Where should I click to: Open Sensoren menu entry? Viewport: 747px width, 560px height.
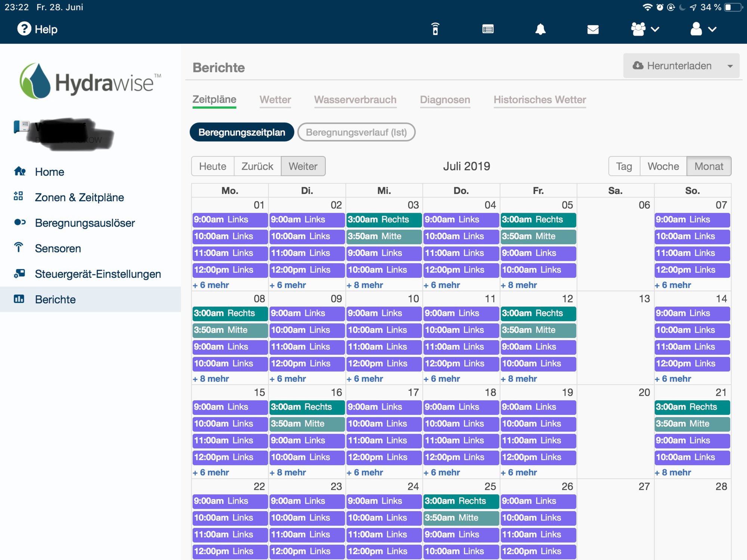[58, 248]
